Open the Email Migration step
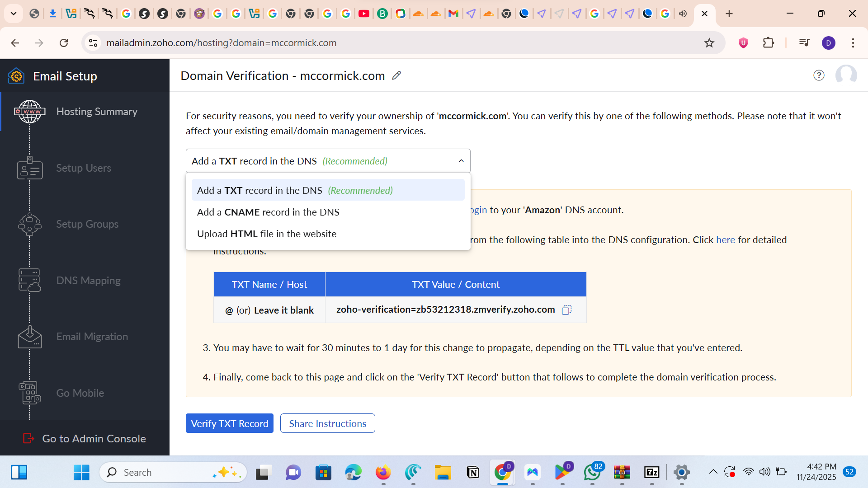This screenshot has width=868, height=488. [85, 337]
